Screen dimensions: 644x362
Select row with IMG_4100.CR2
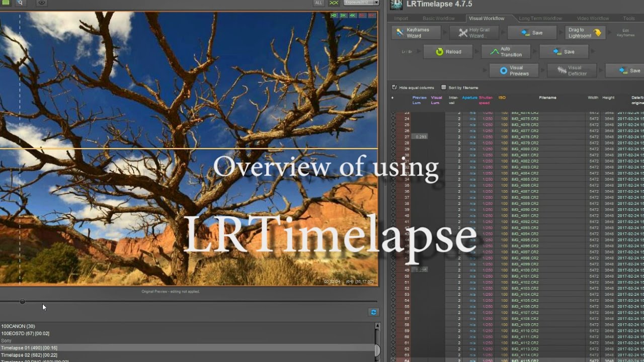click(518, 270)
